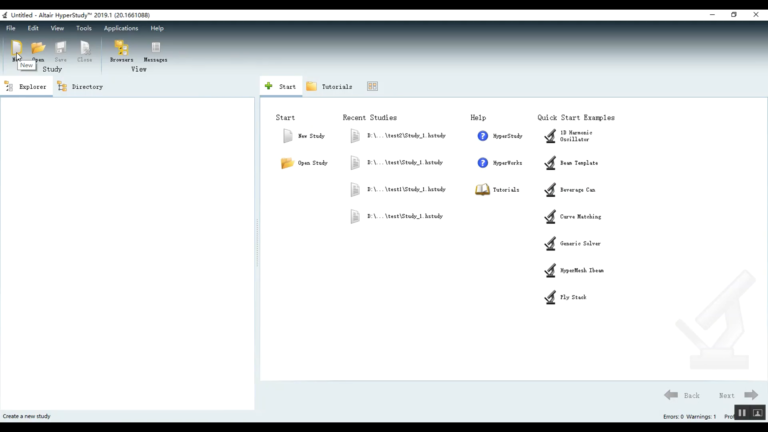Launch the 1D Harmonic Oscillator example
Image resolution: width=768 pixels, height=432 pixels.
click(x=569, y=136)
